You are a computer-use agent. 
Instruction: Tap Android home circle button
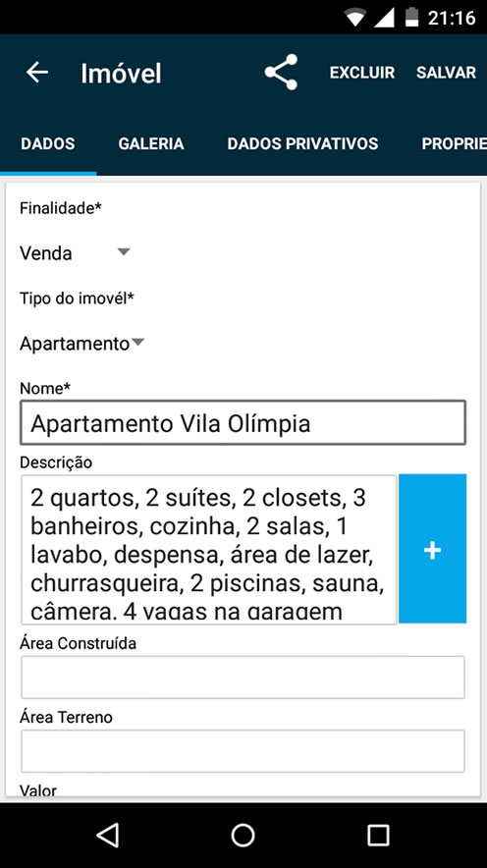click(243, 835)
